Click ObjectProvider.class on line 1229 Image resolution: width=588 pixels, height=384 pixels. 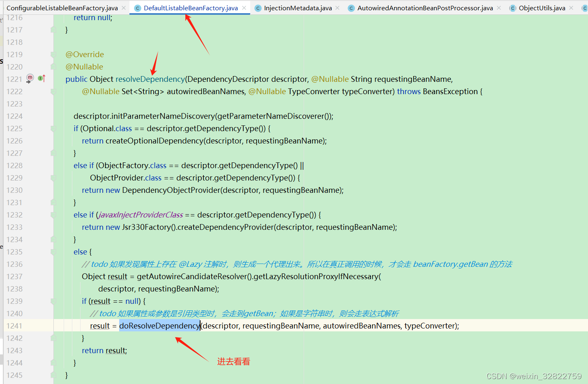point(126,178)
